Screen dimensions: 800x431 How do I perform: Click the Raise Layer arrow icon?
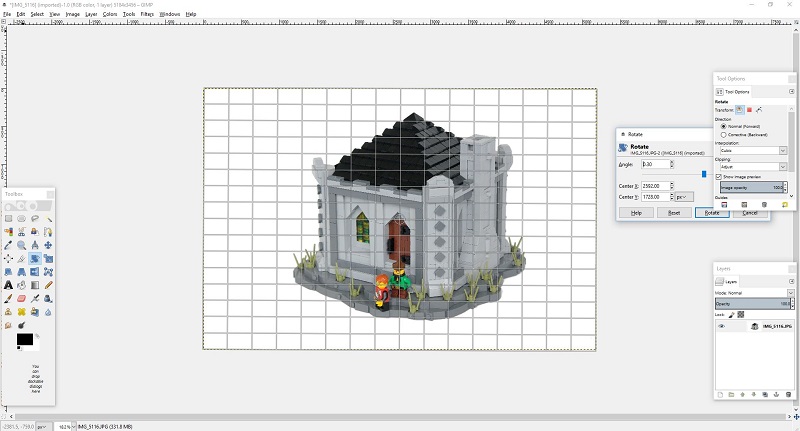[742, 395]
